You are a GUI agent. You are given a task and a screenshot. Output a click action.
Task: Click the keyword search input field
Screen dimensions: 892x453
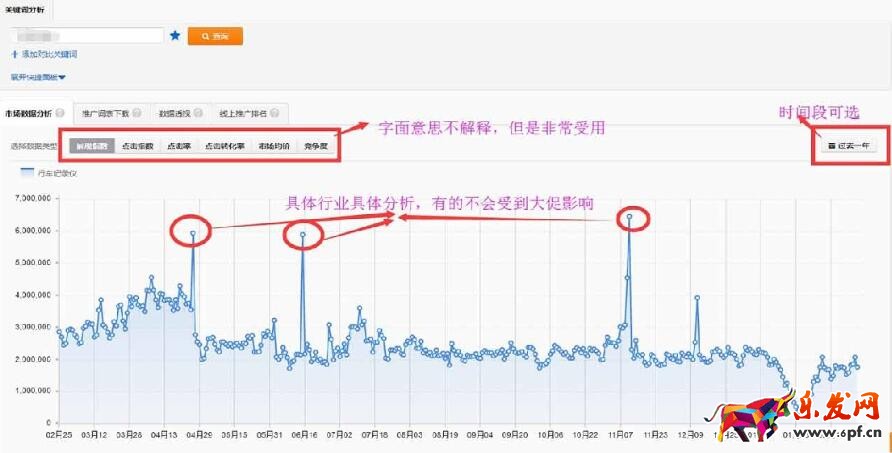88,35
